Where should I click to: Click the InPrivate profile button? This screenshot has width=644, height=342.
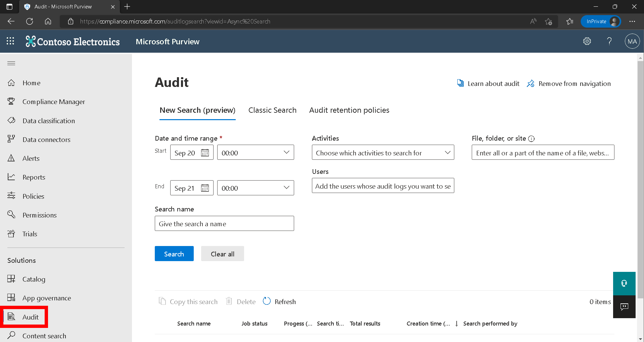point(601,21)
